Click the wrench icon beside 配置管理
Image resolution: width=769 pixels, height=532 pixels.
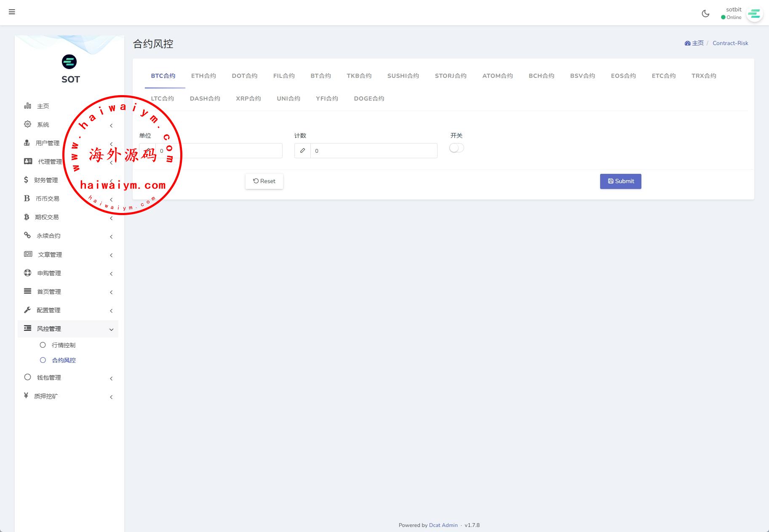pos(28,310)
